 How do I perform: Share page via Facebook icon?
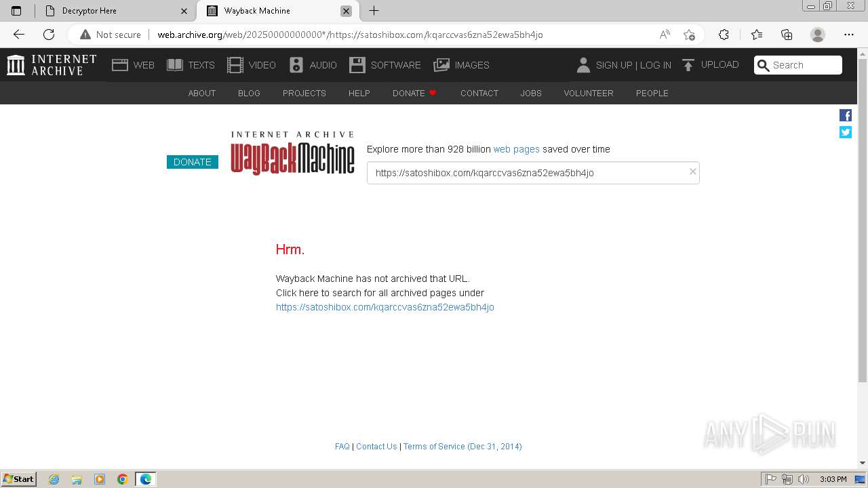846,115
